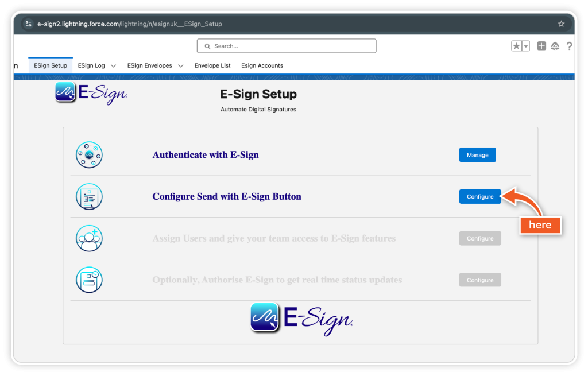This screenshot has width=588, height=376.
Task: Click the Assign Users row icon
Action: point(89,238)
